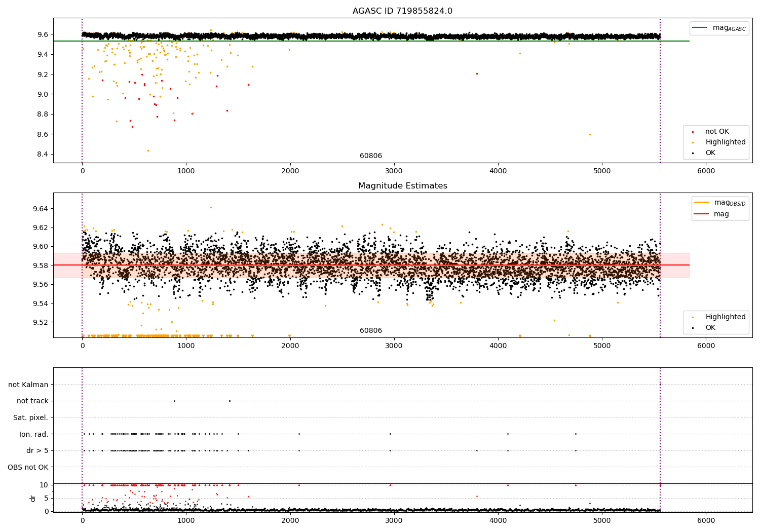This screenshot has height=532, width=760.
Task: Click the 'Magnitude Estimates' plot title
Action: (402, 186)
